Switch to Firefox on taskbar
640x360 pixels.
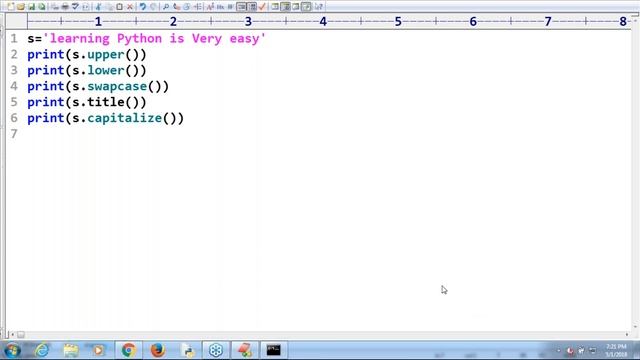[158, 350]
